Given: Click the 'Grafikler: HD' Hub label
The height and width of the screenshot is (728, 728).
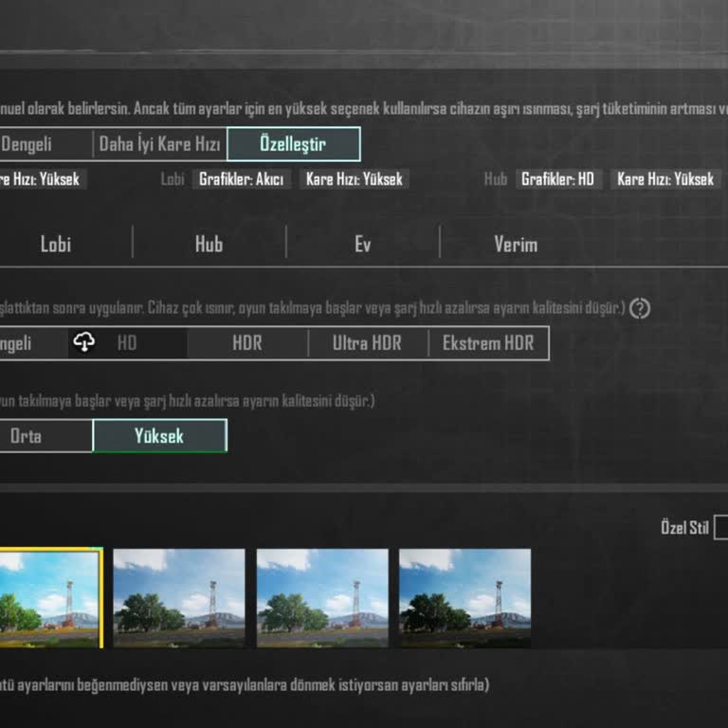Looking at the screenshot, I should pyautogui.click(x=558, y=179).
